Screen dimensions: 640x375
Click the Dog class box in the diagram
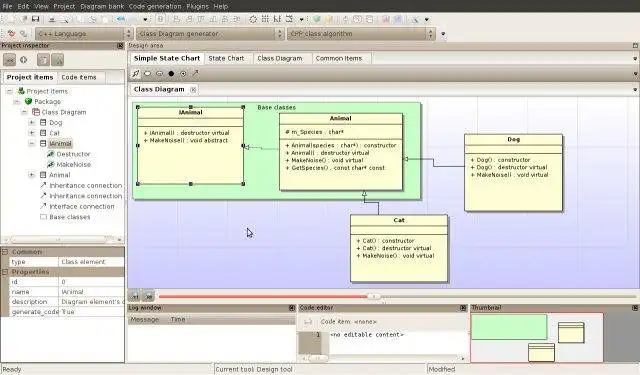tap(513, 173)
